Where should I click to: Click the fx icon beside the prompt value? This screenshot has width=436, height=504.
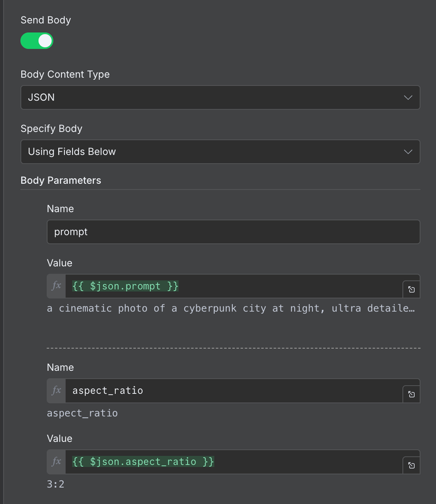click(x=57, y=286)
